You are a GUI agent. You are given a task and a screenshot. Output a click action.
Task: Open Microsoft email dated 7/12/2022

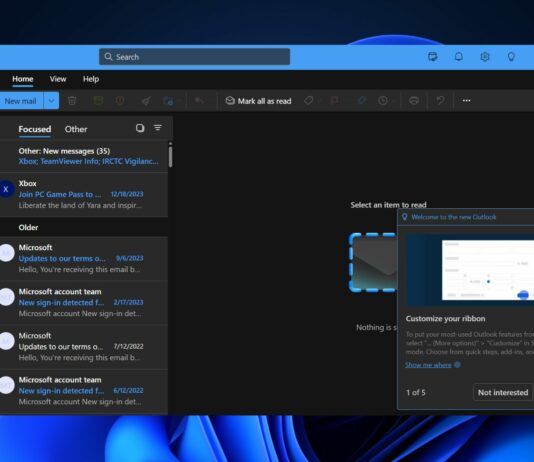[84, 347]
